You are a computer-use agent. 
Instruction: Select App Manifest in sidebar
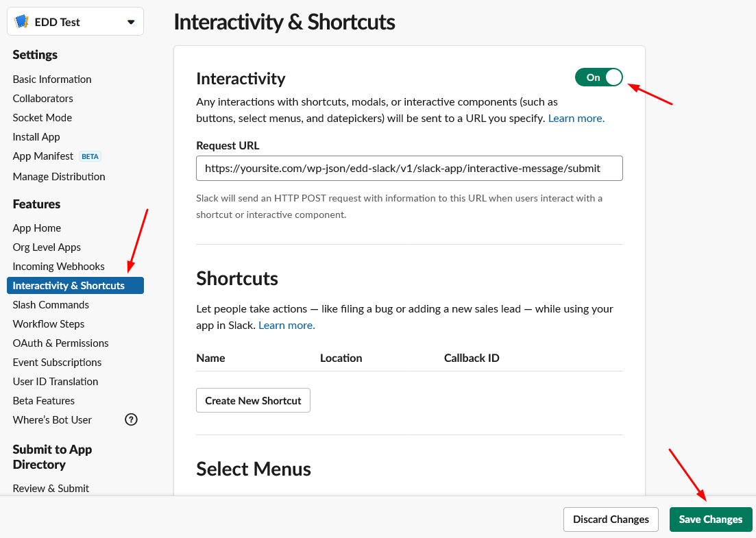[x=43, y=156]
